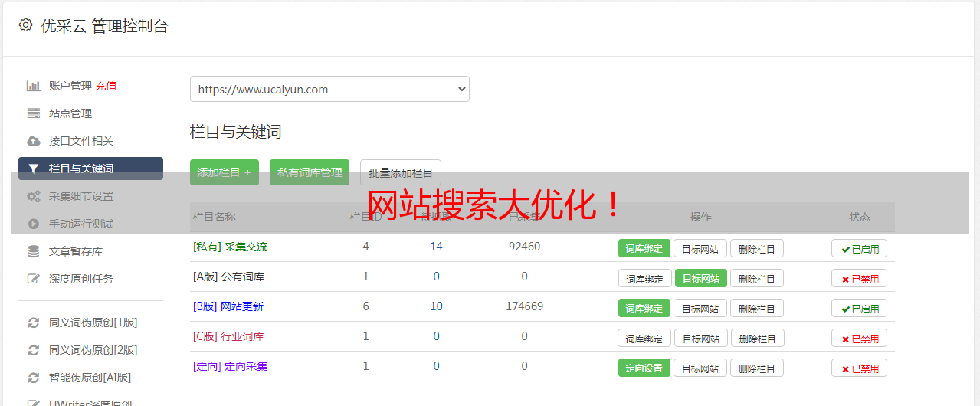Click 词库绑定 for 公有词库 row
Viewport: 980px width, 406px height.
point(644,278)
